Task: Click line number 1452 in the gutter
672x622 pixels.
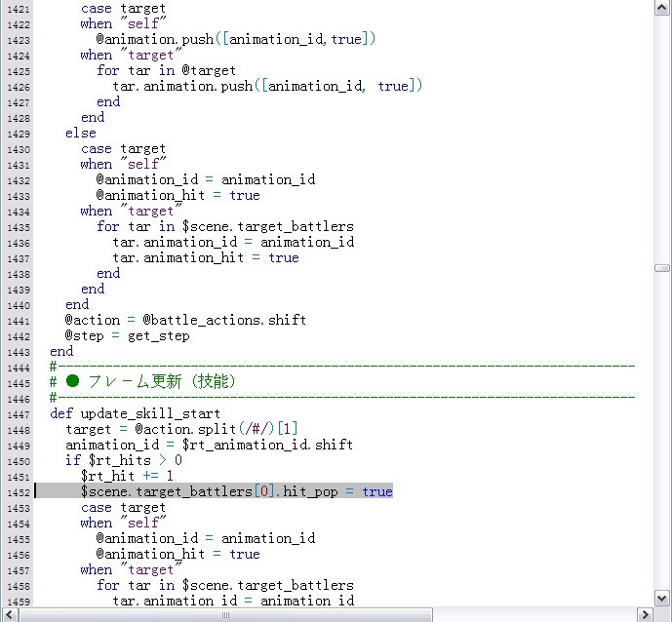Action: pyautogui.click(x=19, y=492)
